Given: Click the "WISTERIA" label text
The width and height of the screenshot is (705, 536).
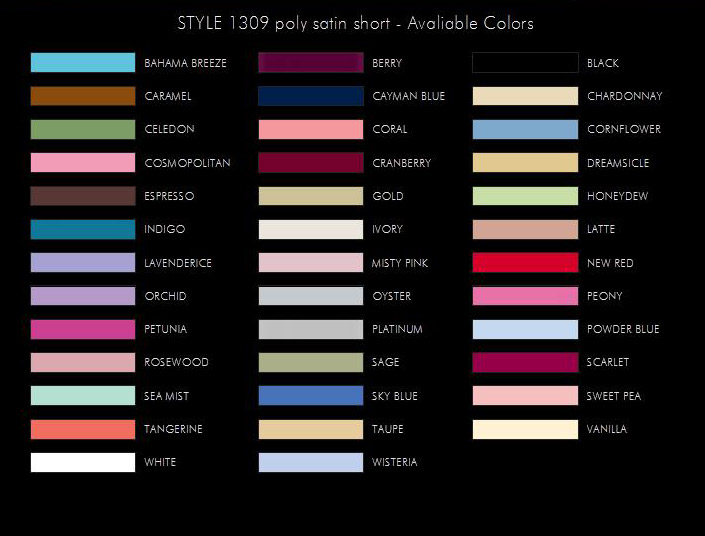Looking at the screenshot, I should click(x=394, y=462).
